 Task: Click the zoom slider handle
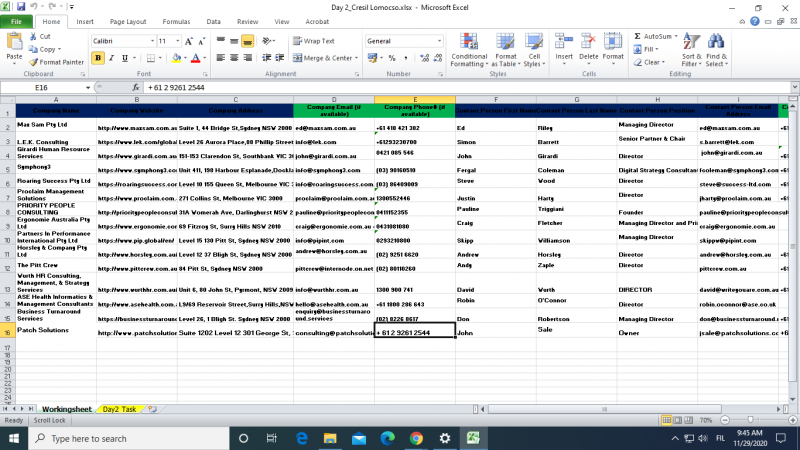(750, 420)
